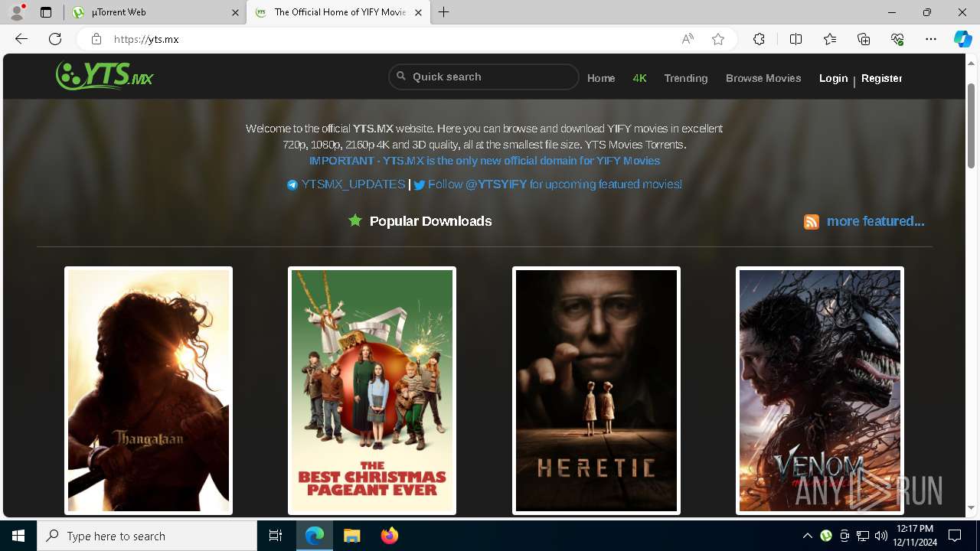Open the Collections icon
This screenshot has width=980, height=551.
pyautogui.click(x=864, y=39)
